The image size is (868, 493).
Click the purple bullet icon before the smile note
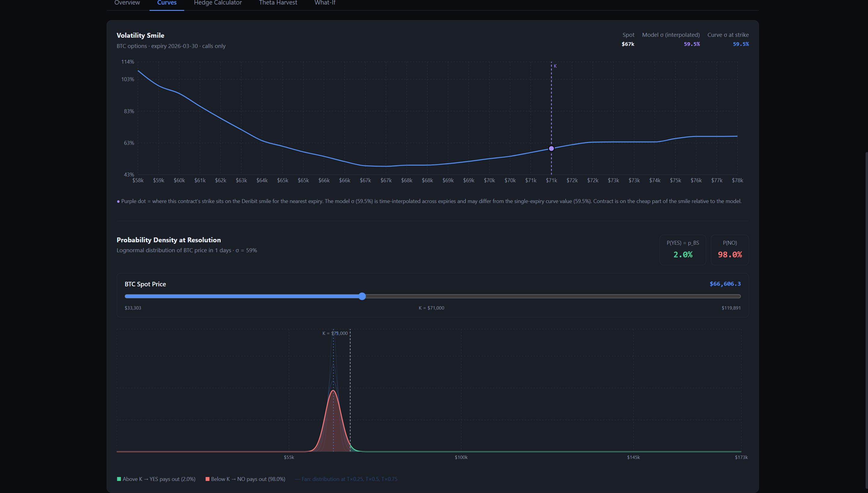[x=118, y=202]
